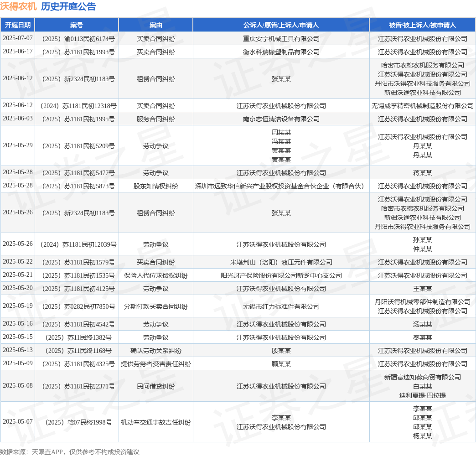Click plaintiff 重庆安宁机械工具有限公司
Viewport: 476px width, 456px height.
tap(281, 39)
